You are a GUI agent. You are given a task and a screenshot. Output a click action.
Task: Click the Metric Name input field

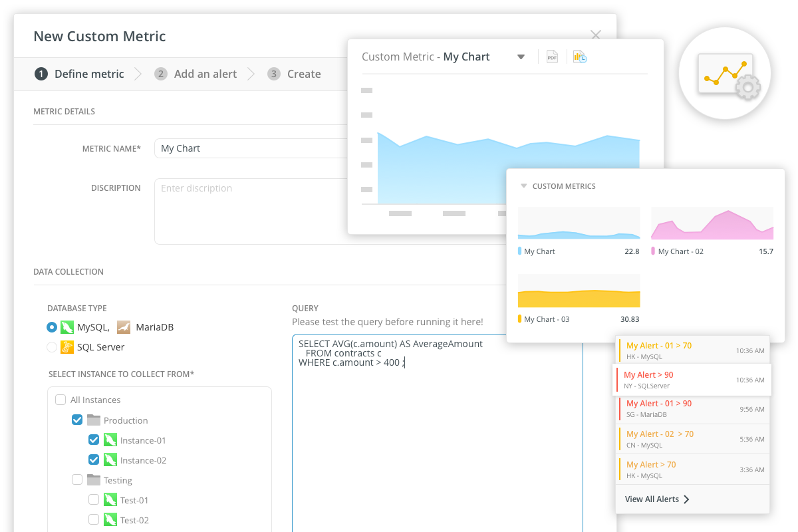pos(253,148)
